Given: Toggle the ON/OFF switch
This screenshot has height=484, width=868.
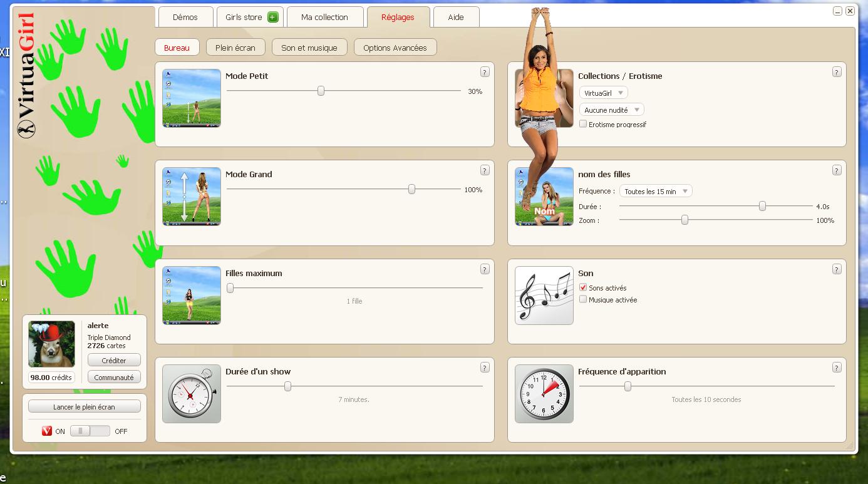Looking at the screenshot, I should [x=90, y=431].
